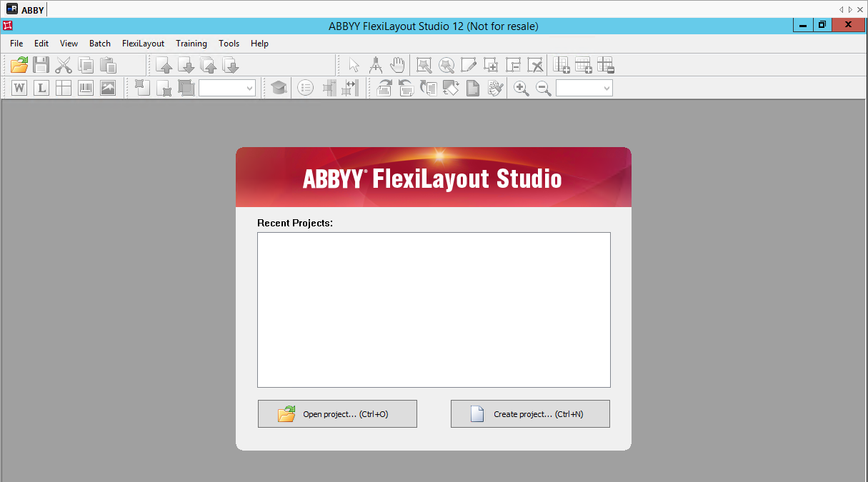Open the View menu
The height and width of the screenshot is (482, 868).
(x=69, y=44)
